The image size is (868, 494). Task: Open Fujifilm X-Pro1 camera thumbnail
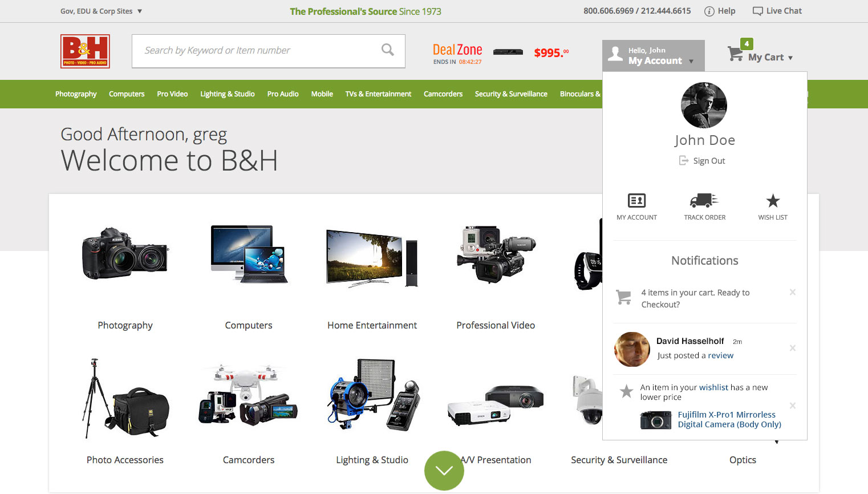656,420
